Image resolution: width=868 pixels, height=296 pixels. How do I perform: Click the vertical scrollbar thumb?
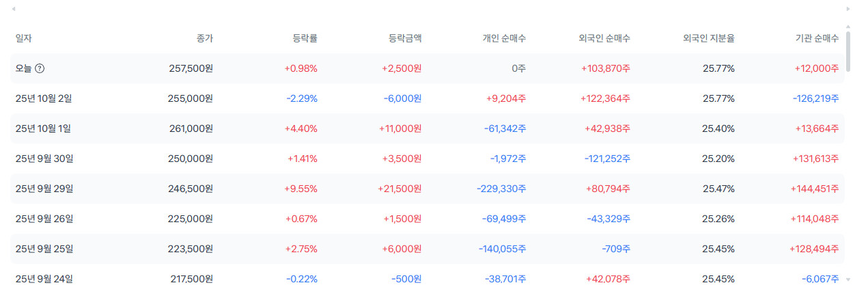[x=848, y=51]
